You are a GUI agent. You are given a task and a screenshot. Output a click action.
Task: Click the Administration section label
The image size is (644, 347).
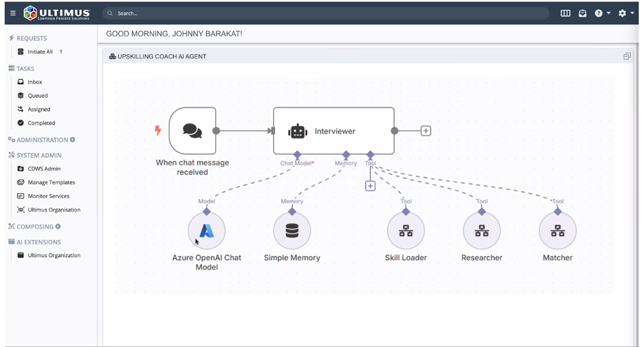pyautogui.click(x=42, y=140)
